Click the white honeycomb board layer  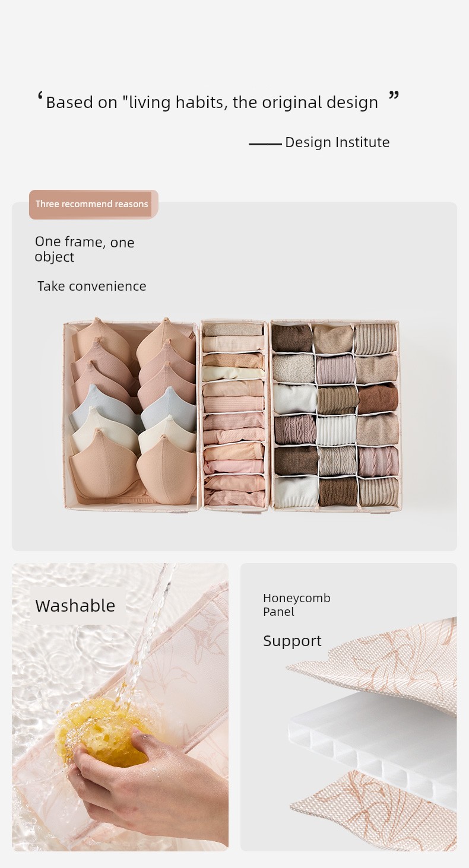(374, 742)
